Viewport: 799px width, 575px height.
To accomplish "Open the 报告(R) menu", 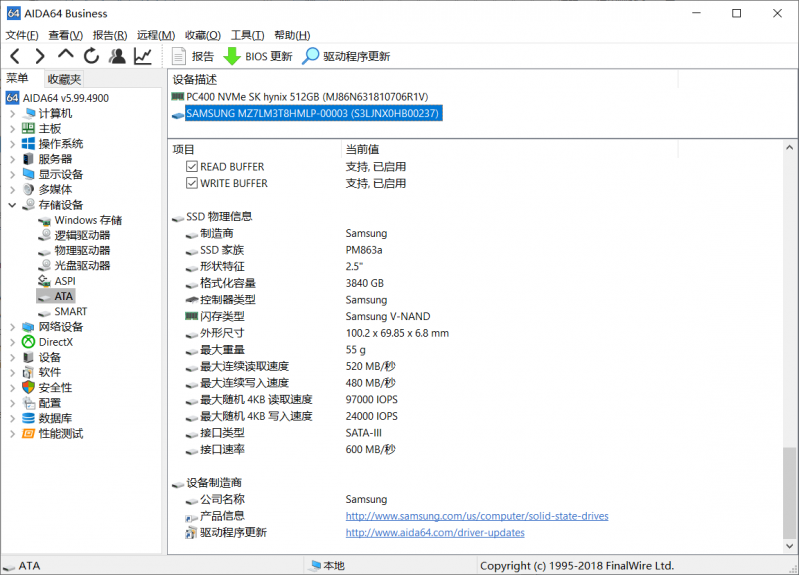I will tap(110, 35).
